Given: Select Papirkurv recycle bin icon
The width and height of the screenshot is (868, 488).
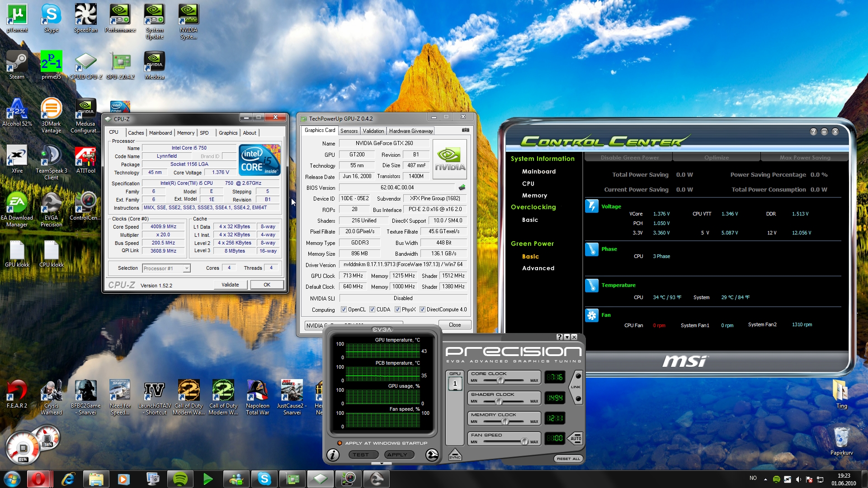Looking at the screenshot, I should pyautogui.click(x=841, y=441).
